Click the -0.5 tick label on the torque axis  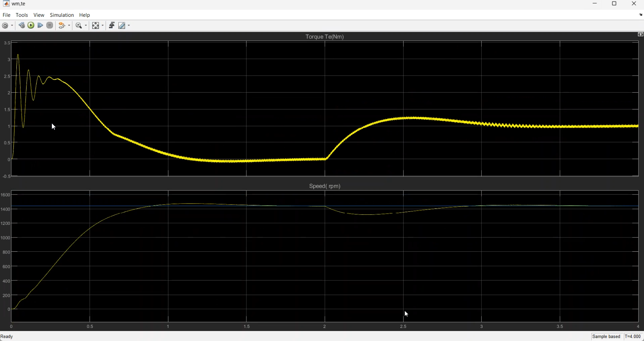tap(6, 176)
